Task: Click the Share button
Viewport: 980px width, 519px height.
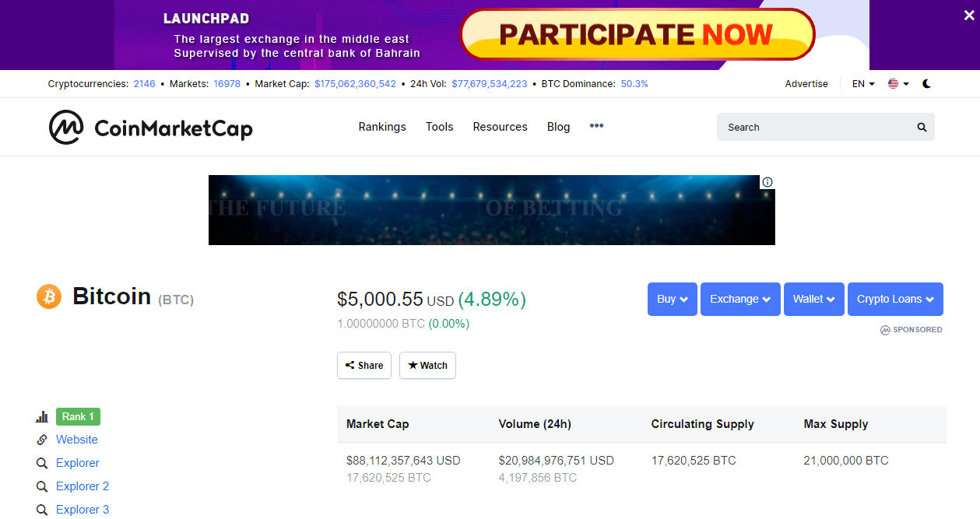Action: point(364,366)
